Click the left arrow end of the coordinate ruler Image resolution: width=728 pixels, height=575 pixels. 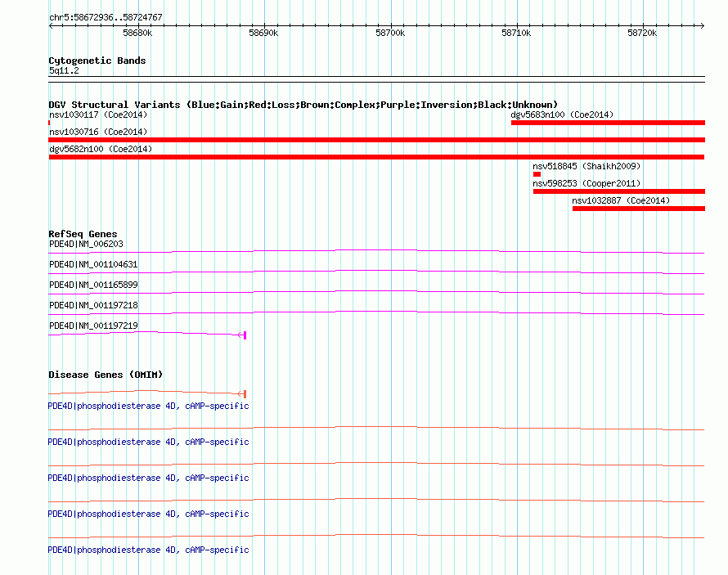[x=51, y=26]
